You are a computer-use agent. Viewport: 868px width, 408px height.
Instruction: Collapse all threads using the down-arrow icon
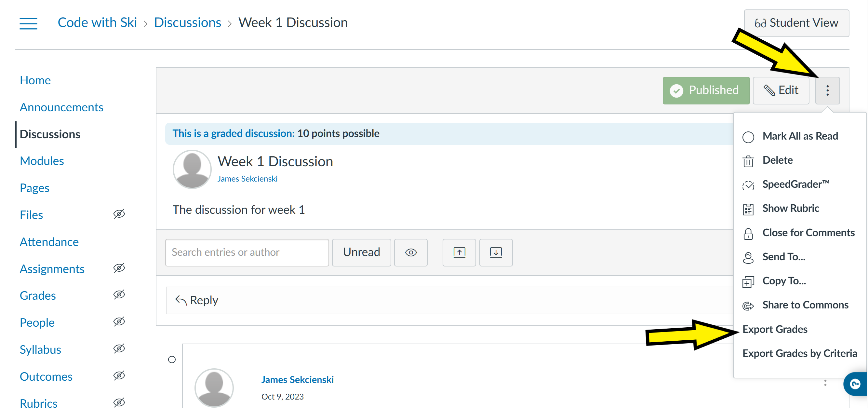496,252
